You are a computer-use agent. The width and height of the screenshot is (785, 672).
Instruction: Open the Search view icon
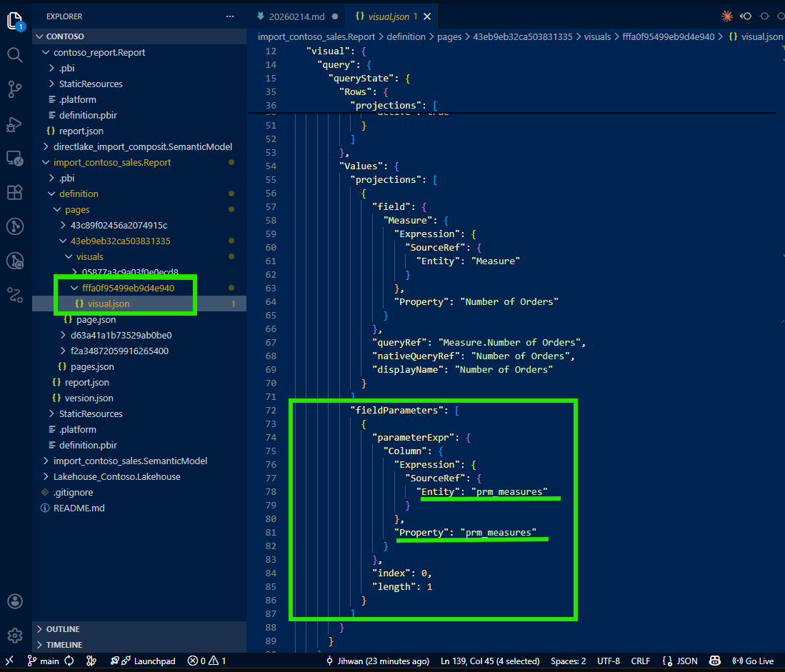click(15, 55)
